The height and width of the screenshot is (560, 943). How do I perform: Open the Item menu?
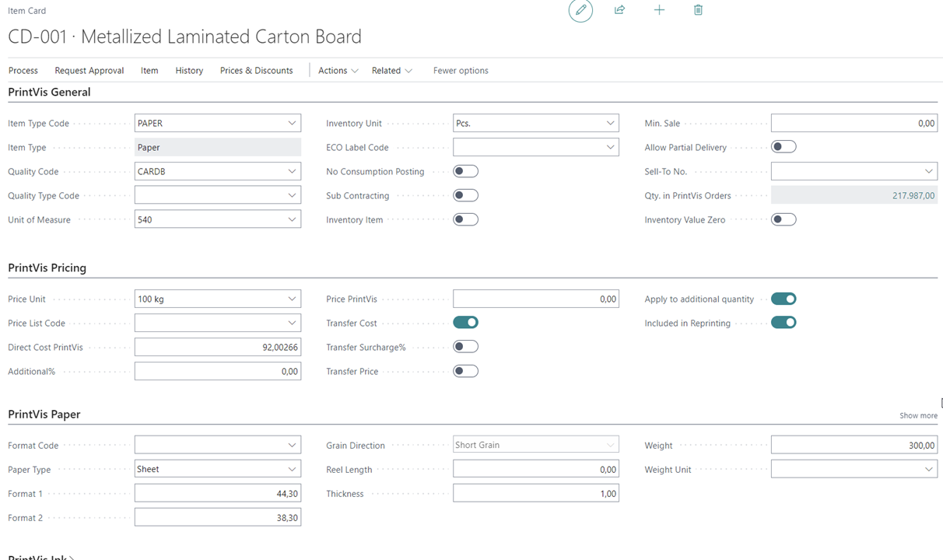pyautogui.click(x=149, y=70)
